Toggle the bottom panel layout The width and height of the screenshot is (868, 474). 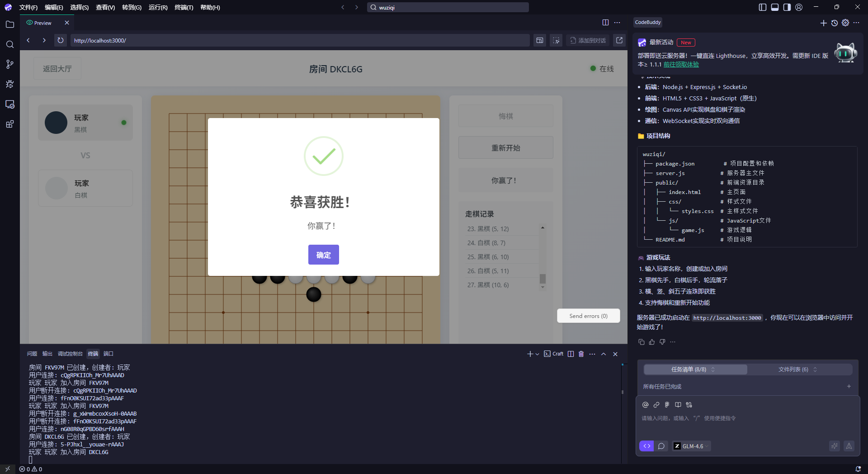click(775, 7)
